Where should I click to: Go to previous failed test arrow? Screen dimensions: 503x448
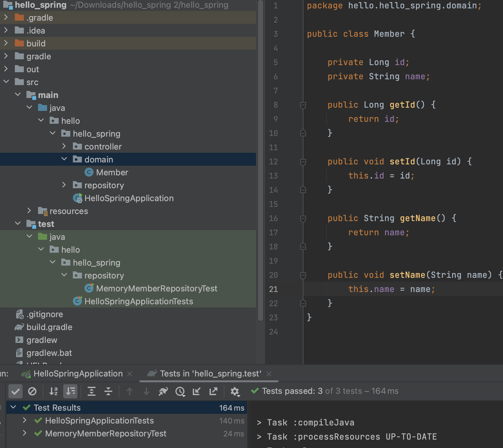click(130, 391)
